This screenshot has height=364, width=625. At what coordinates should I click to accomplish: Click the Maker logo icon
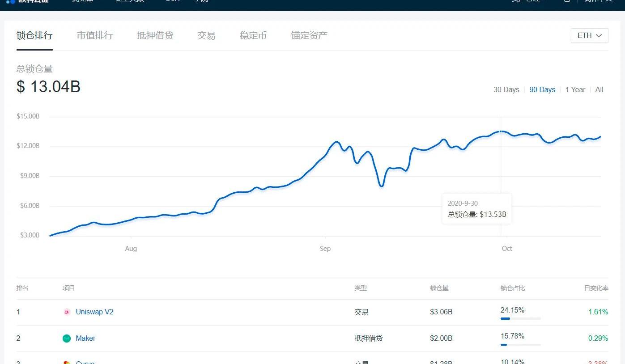pyautogui.click(x=67, y=339)
